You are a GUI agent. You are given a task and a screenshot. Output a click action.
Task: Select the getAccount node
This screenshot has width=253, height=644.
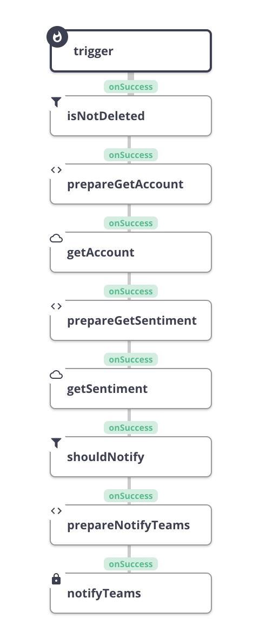coord(131,252)
